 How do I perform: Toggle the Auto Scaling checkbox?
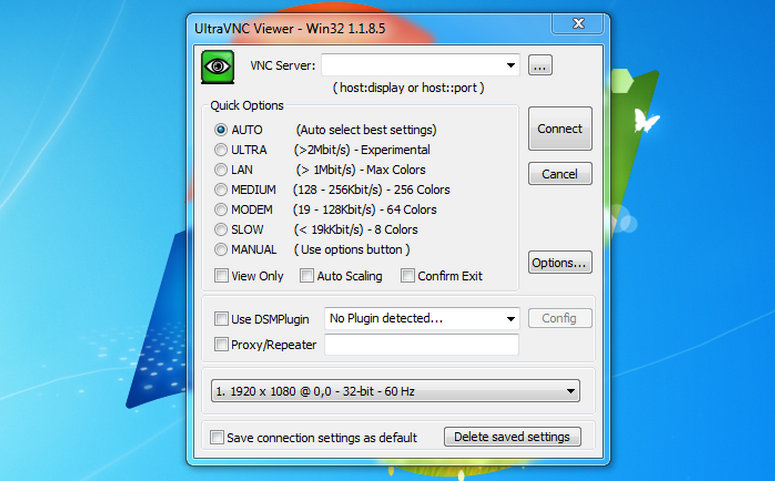click(306, 275)
